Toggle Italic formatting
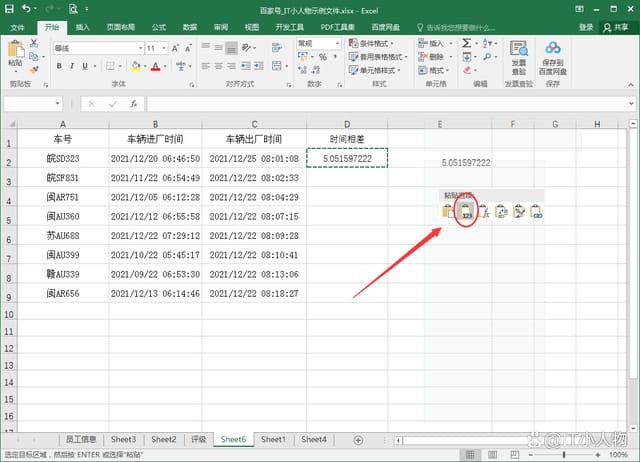 point(73,66)
